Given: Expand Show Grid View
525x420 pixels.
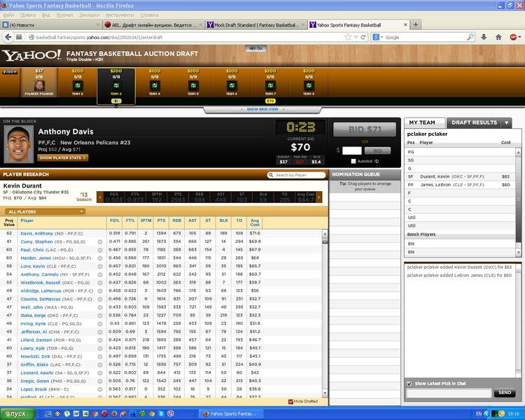Looking at the screenshot, I should pyautogui.click(x=262, y=109).
